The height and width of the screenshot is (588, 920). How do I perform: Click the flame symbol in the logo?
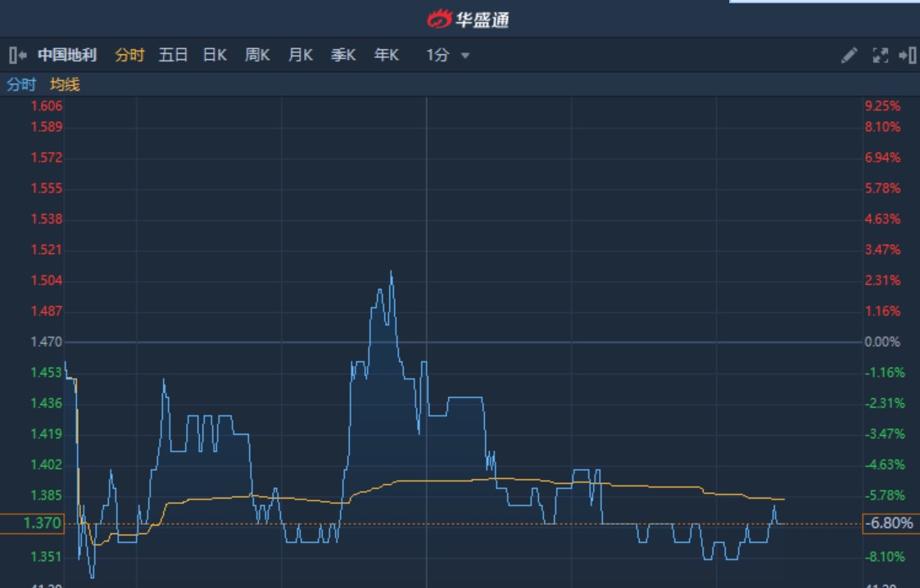[x=437, y=17]
